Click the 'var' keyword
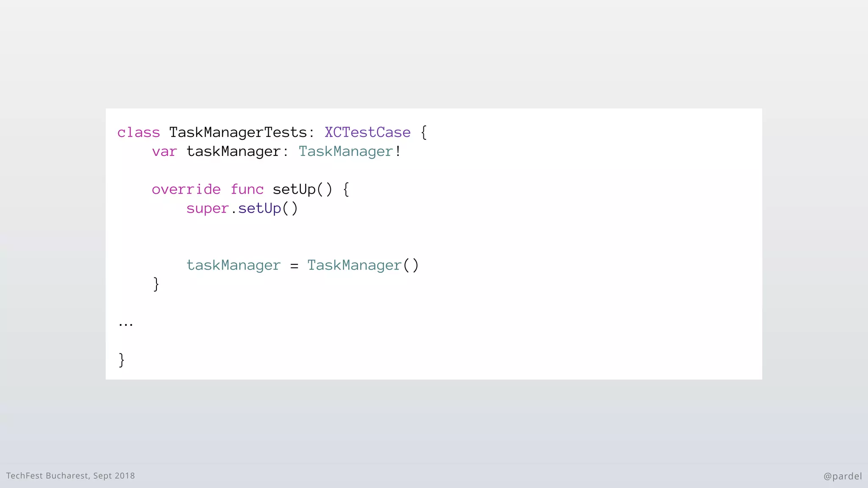Image resolution: width=868 pixels, height=488 pixels. [164, 152]
